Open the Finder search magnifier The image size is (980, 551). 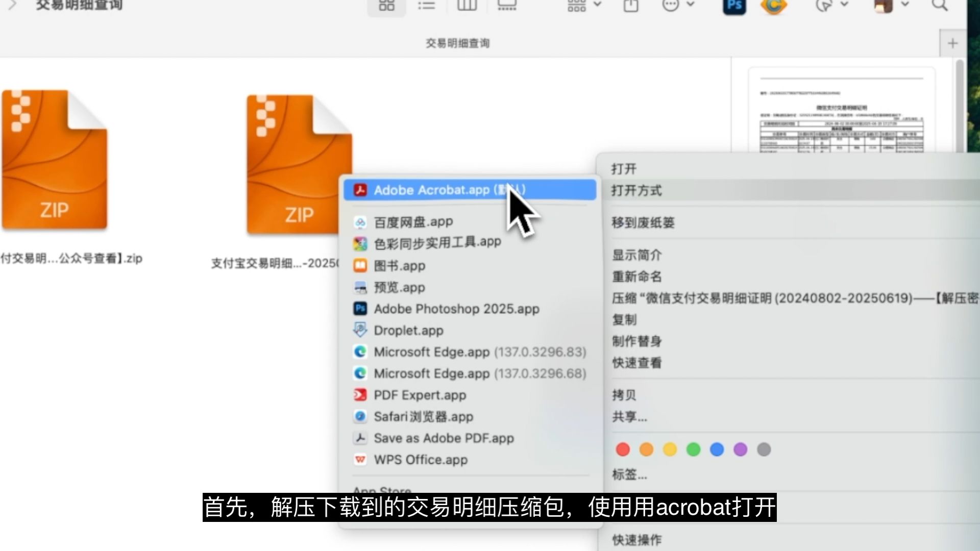pos(940,6)
